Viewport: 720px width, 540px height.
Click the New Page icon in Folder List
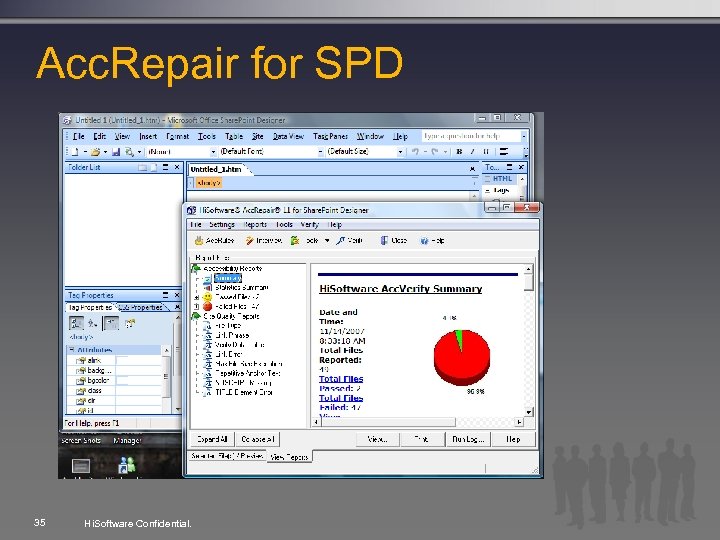coord(154,168)
